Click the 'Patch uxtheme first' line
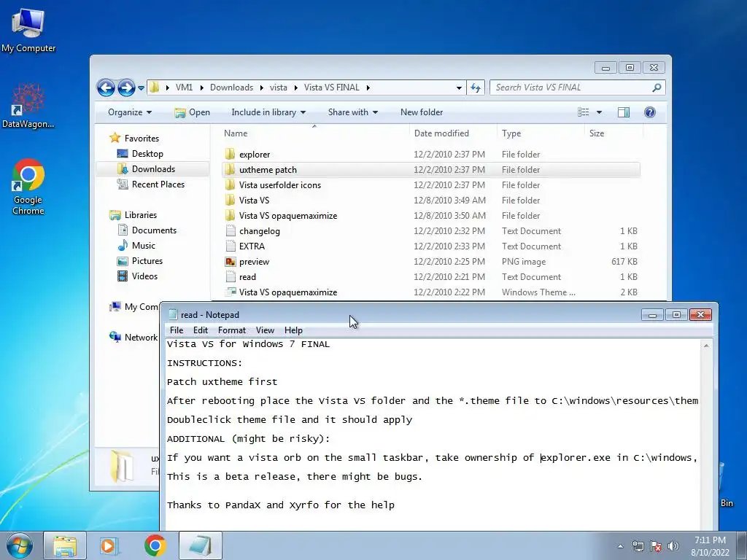 click(x=222, y=382)
